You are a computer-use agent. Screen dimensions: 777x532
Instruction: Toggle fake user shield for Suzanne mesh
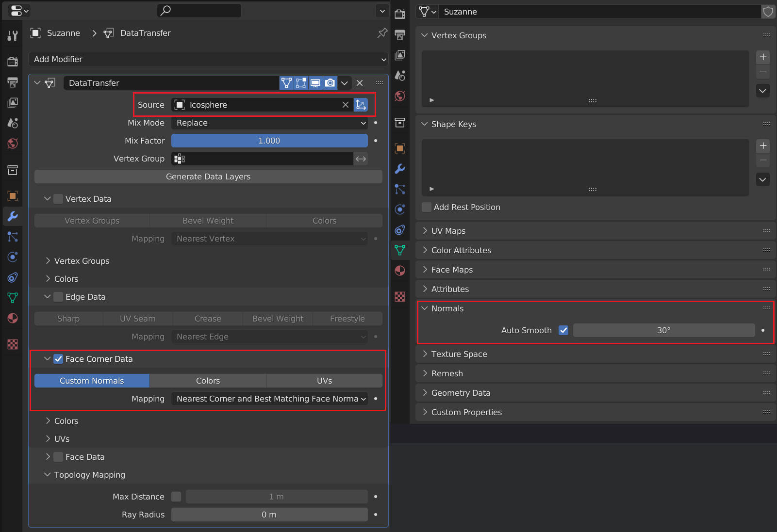768,12
